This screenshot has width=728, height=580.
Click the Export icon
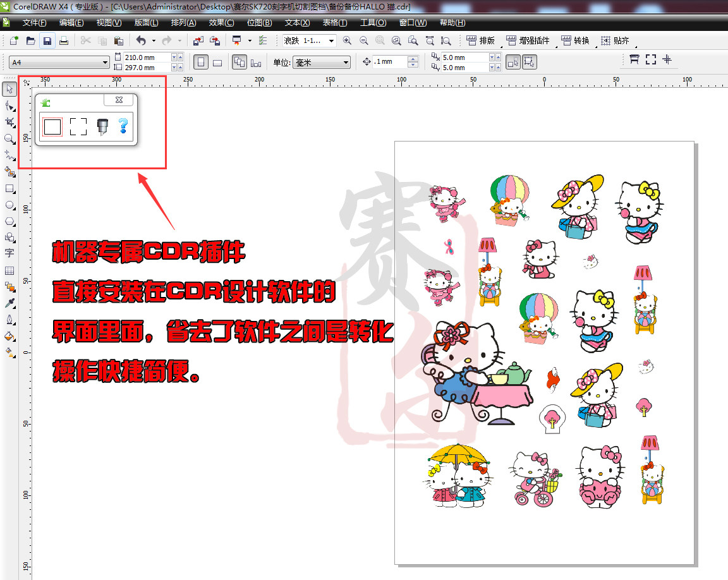tap(214, 41)
